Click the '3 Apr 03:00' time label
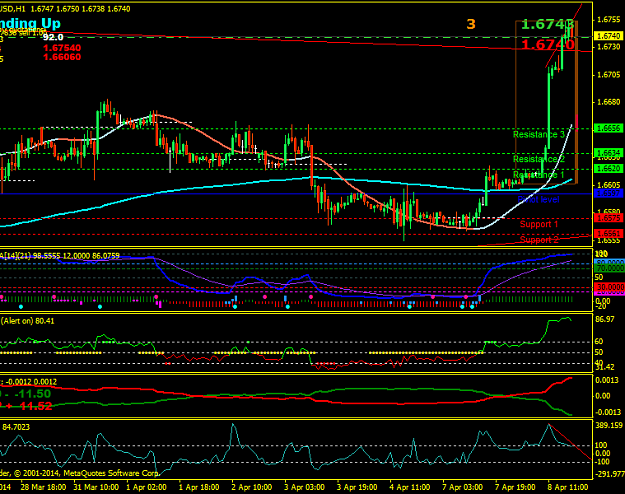The height and width of the screenshot is (494, 625). pos(304,487)
